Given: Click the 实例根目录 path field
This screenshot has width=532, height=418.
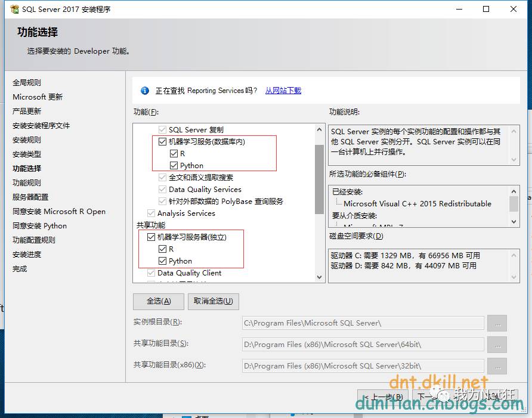Looking at the screenshot, I should tap(363, 323).
